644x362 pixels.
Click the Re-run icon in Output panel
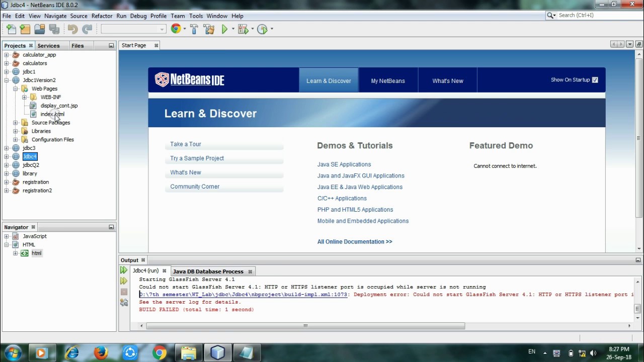tap(124, 270)
